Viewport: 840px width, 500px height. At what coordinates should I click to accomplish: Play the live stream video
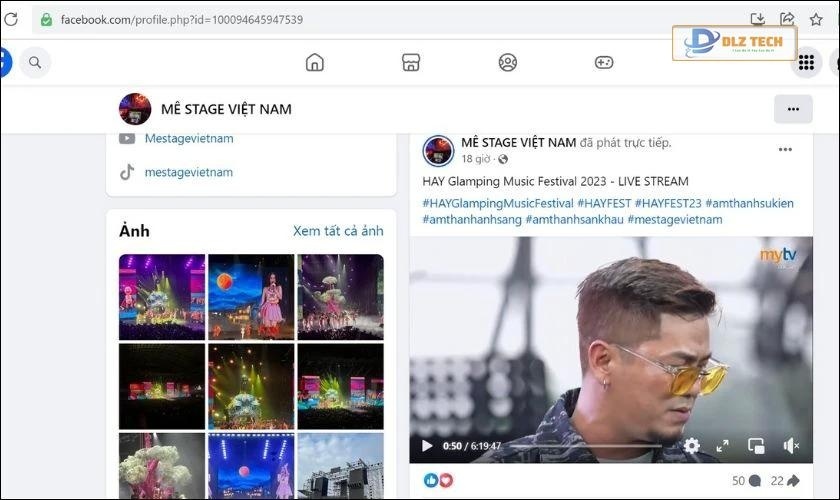(x=427, y=446)
